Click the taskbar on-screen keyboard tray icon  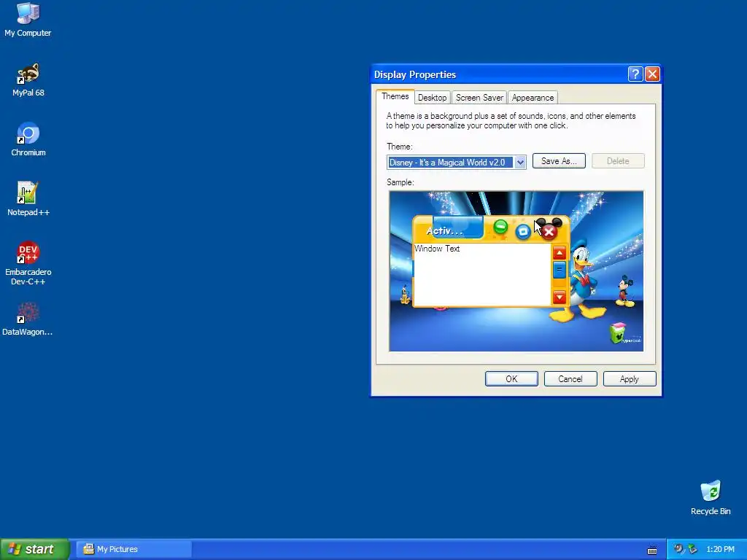pyautogui.click(x=652, y=550)
